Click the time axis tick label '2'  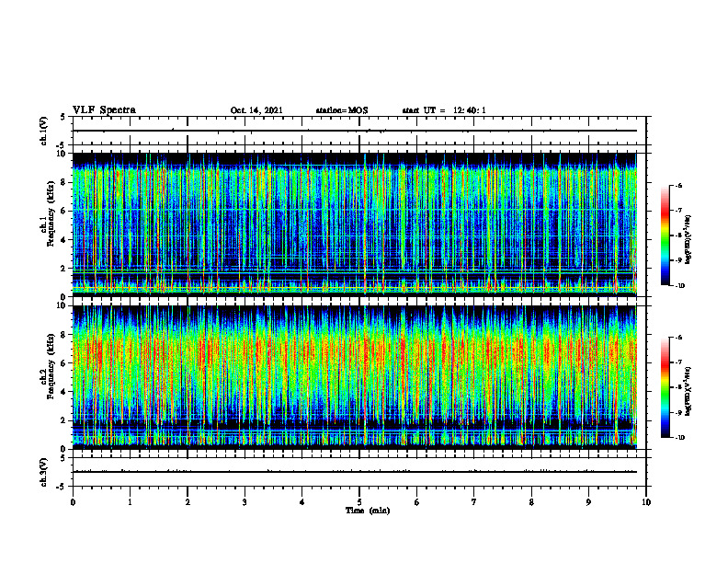pyautogui.click(x=188, y=502)
